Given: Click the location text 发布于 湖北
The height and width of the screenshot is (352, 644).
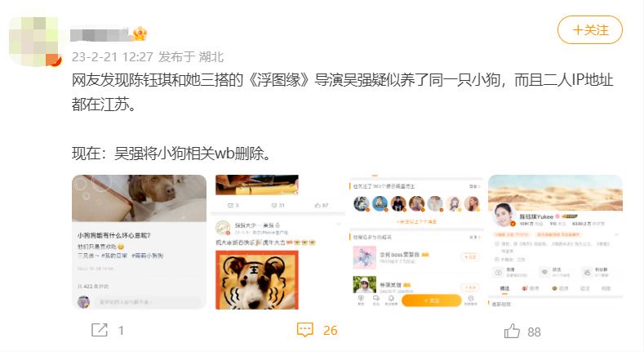Looking at the screenshot, I should tap(191, 56).
